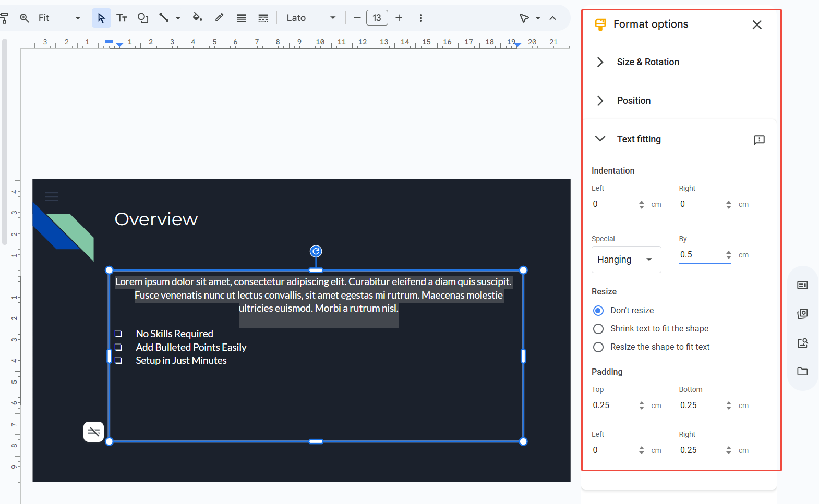Expand the Size & Rotation section
Screen dimensions: 819x504
(x=647, y=62)
